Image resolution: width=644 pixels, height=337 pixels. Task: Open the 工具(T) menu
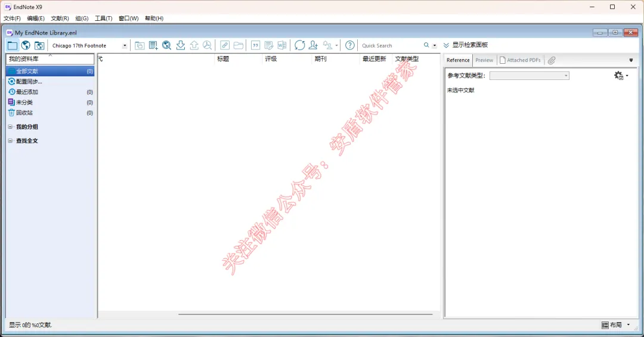coord(104,18)
